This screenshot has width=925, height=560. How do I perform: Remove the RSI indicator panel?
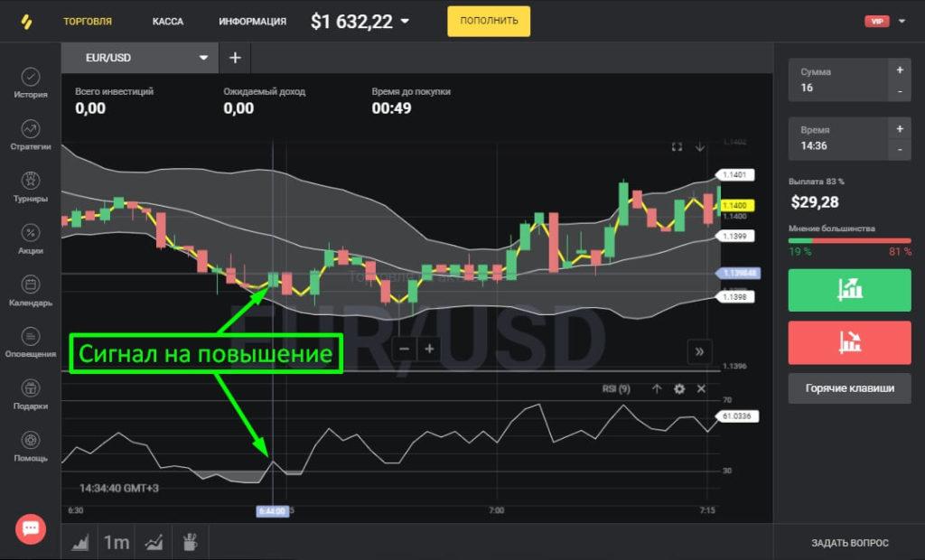coord(701,388)
